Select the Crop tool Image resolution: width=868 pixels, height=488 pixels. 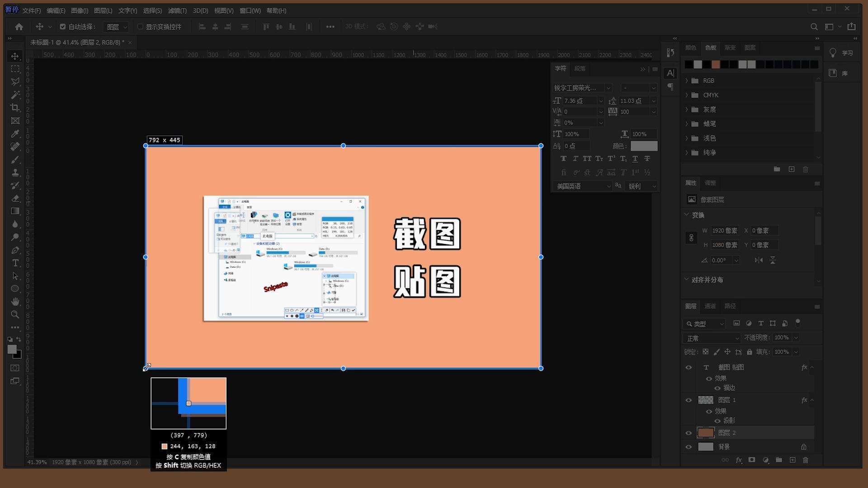[15, 108]
